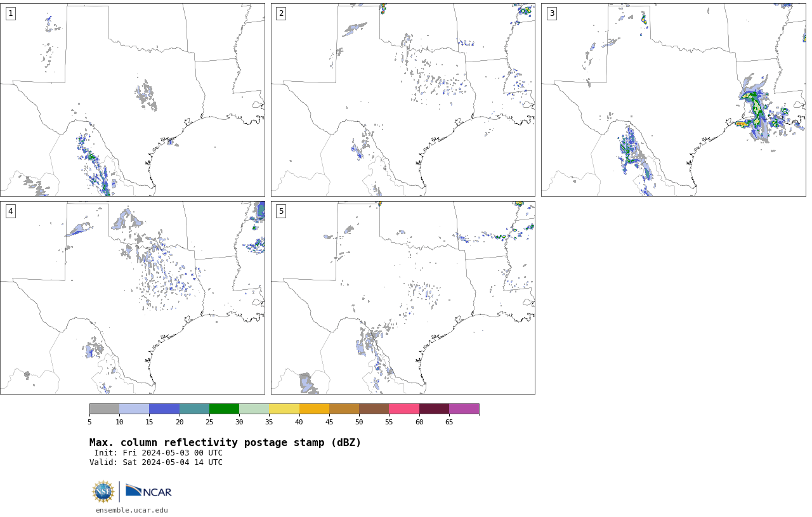Click colorbar tick label 65
Image resolution: width=812 pixels, height=517 pixels.
[x=449, y=422]
